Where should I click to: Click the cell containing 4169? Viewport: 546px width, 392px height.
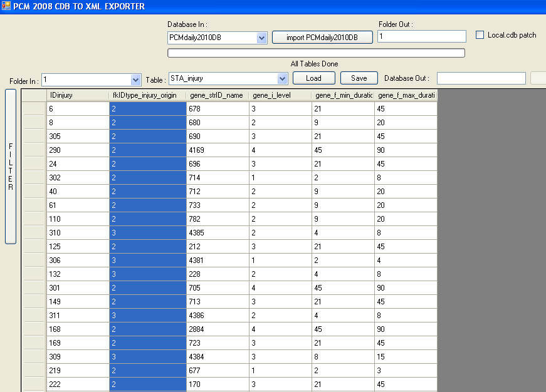coord(217,150)
